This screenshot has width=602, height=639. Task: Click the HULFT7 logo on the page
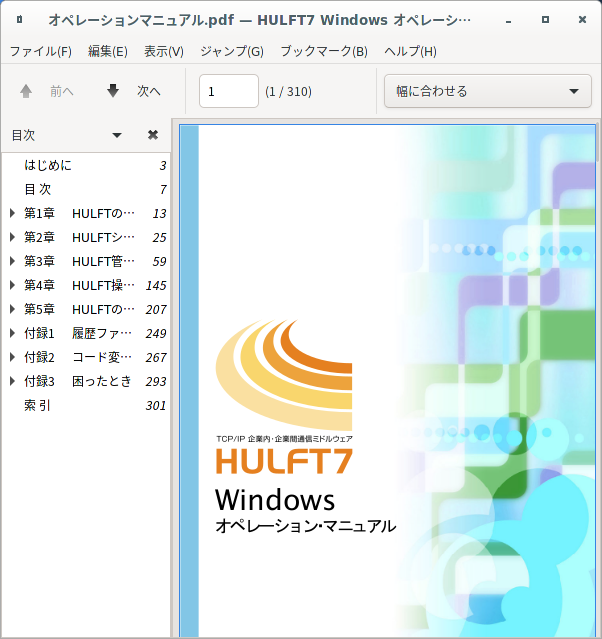pyautogui.click(x=284, y=461)
